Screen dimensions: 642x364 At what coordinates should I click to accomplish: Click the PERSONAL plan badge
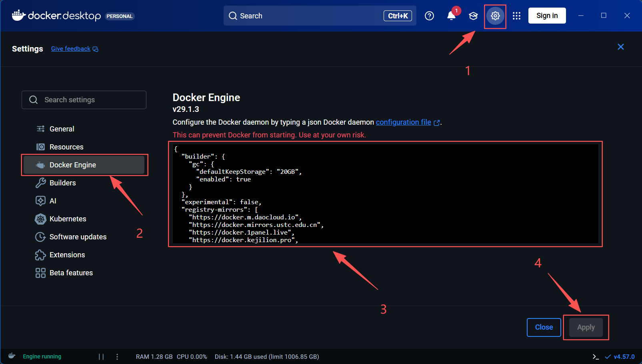point(120,16)
